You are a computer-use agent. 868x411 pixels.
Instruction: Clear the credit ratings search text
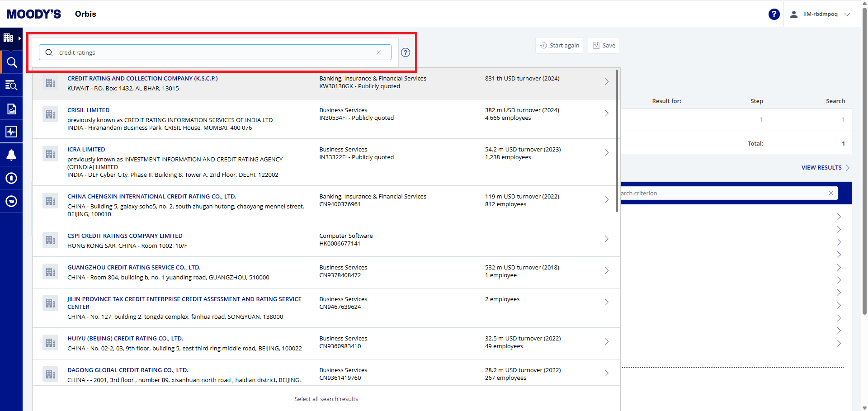click(379, 52)
